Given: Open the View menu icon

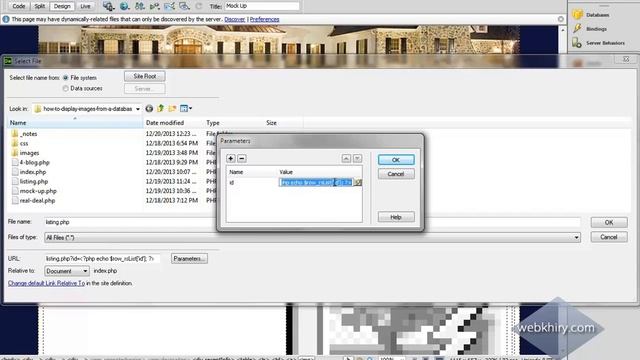Looking at the screenshot, I should pyautogui.click(x=186, y=109).
